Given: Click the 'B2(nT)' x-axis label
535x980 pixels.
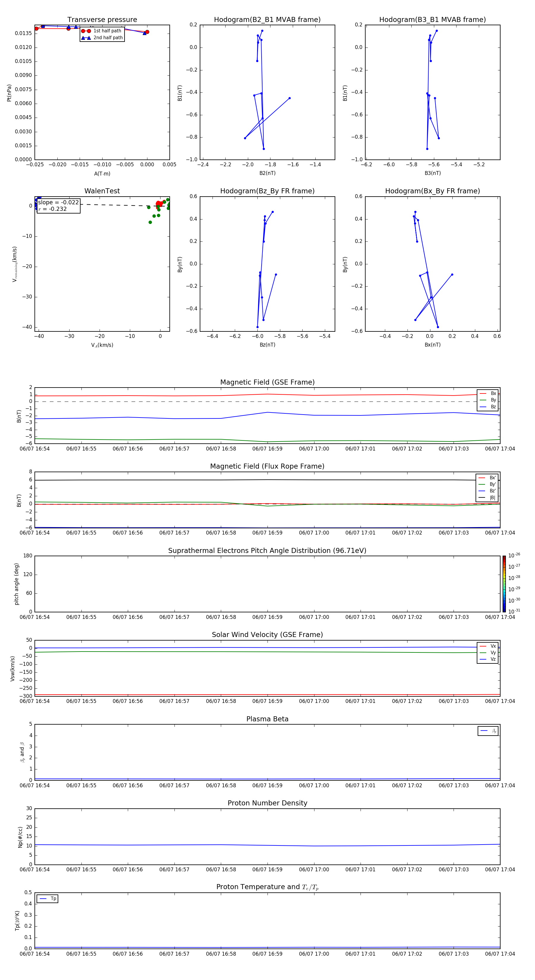Looking at the screenshot, I should pyautogui.click(x=267, y=173).
